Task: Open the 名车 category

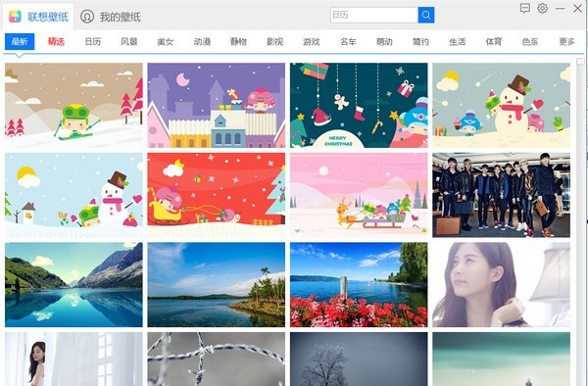Action: point(348,41)
